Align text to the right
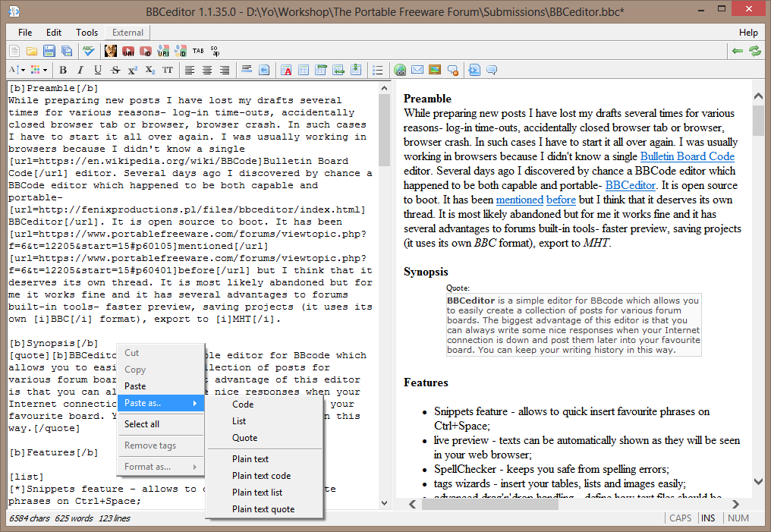 click(x=225, y=71)
